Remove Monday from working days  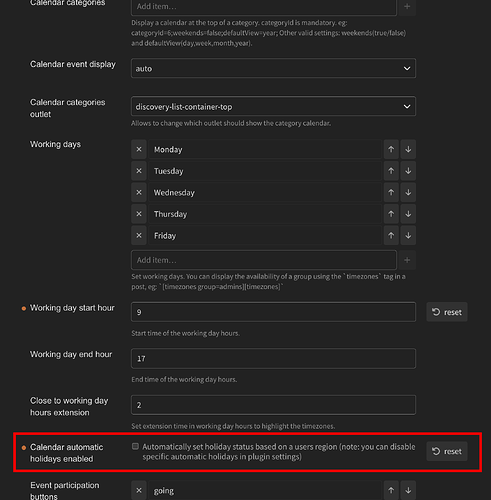(139, 149)
